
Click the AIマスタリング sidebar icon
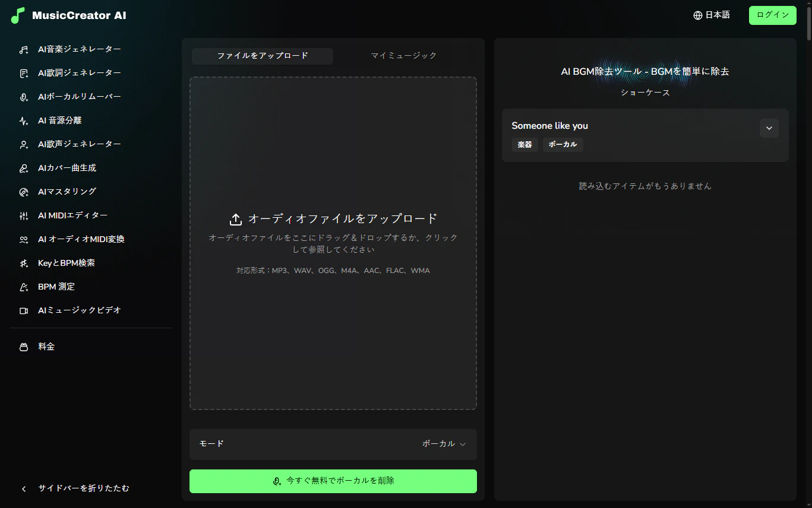[x=24, y=192]
